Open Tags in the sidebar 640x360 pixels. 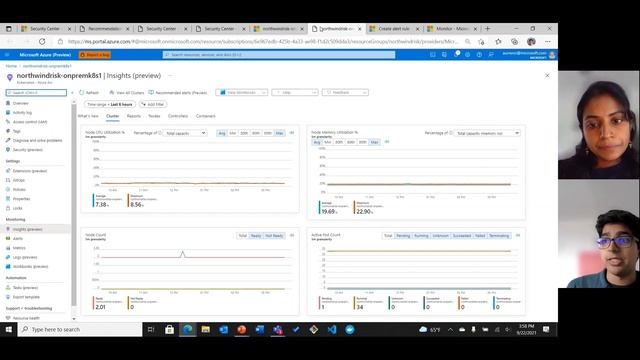pos(16,131)
